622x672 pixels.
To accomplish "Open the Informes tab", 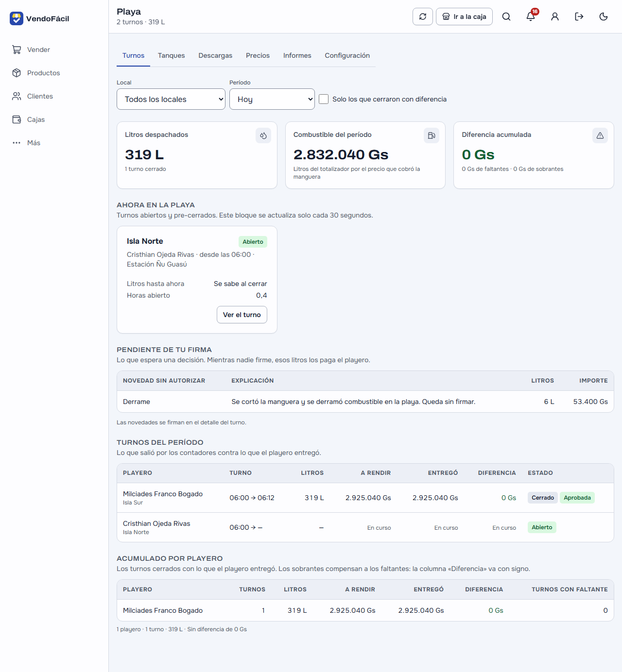I will [x=297, y=55].
